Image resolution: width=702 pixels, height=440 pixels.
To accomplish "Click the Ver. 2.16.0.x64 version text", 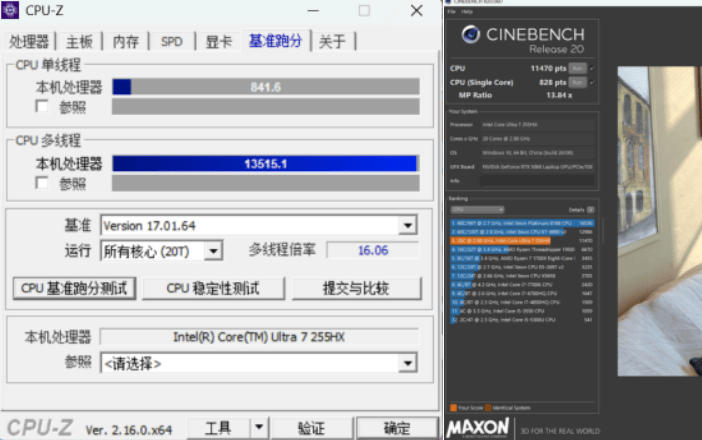I will point(128,430).
